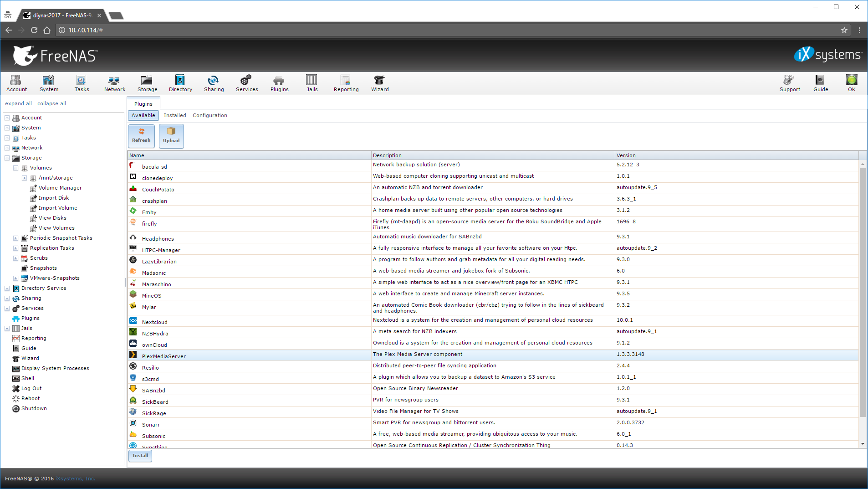Click the SABnzbd plugin icon

point(133,389)
